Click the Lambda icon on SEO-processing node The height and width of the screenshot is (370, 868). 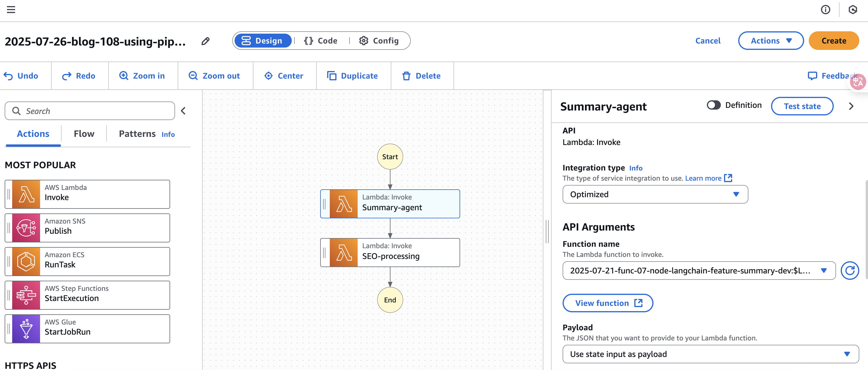344,253
